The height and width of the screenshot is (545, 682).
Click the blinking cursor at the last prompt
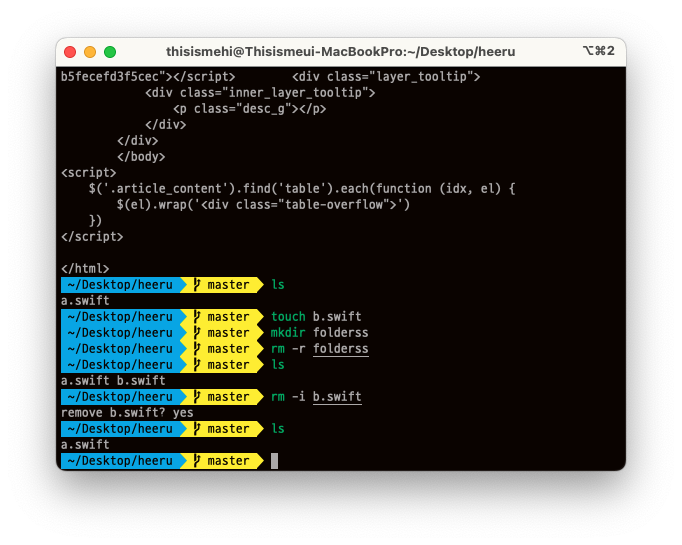274,461
